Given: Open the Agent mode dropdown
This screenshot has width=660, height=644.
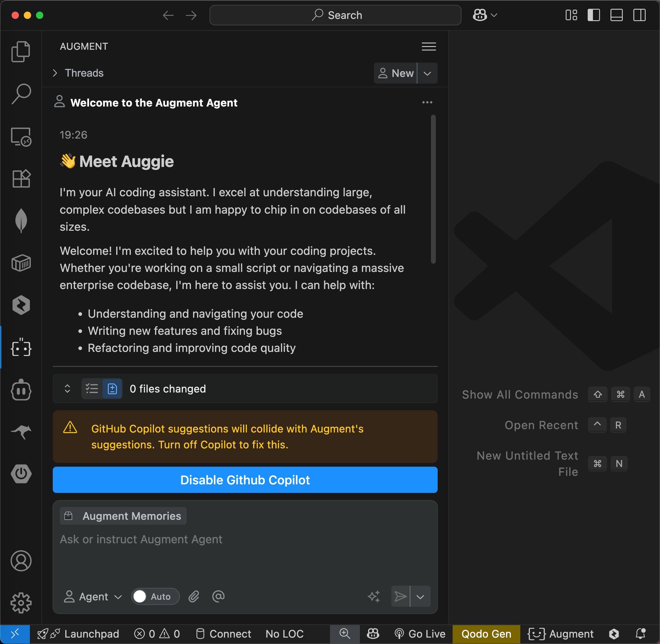Looking at the screenshot, I should coord(93,597).
